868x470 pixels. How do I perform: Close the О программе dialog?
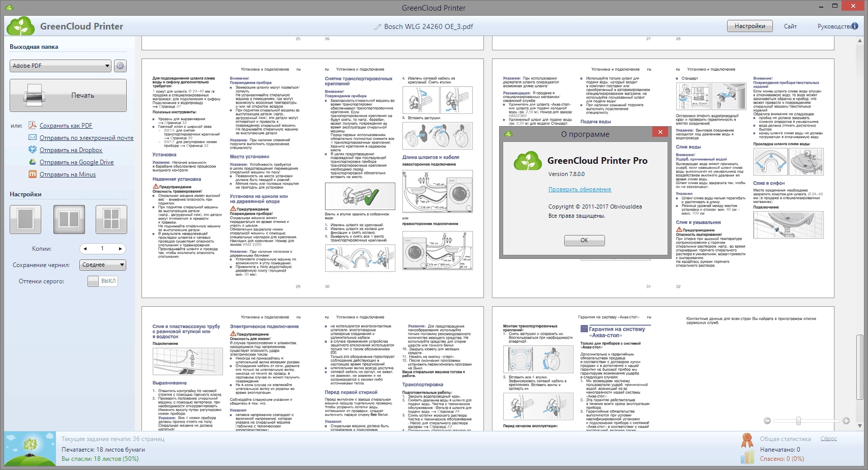point(660,132)
